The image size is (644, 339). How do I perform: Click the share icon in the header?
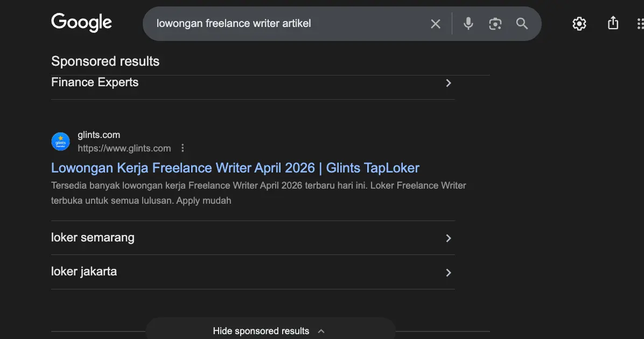point(613,23)
